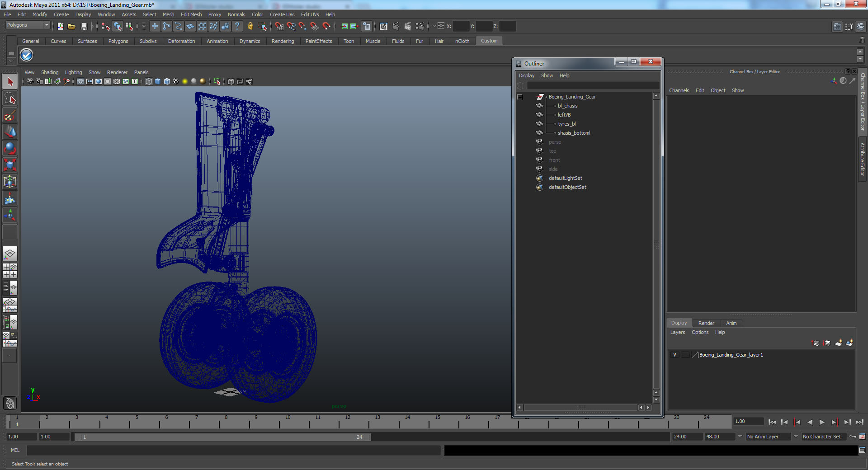Select tyres_bl in the Outliner
Image resolution: width=868 pixels, height=470 pixels.
[x=567, y=124]
